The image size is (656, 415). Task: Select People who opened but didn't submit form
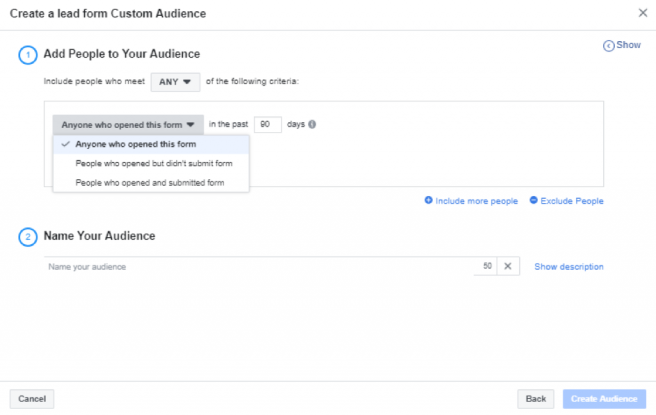click(x=151, y=164)
